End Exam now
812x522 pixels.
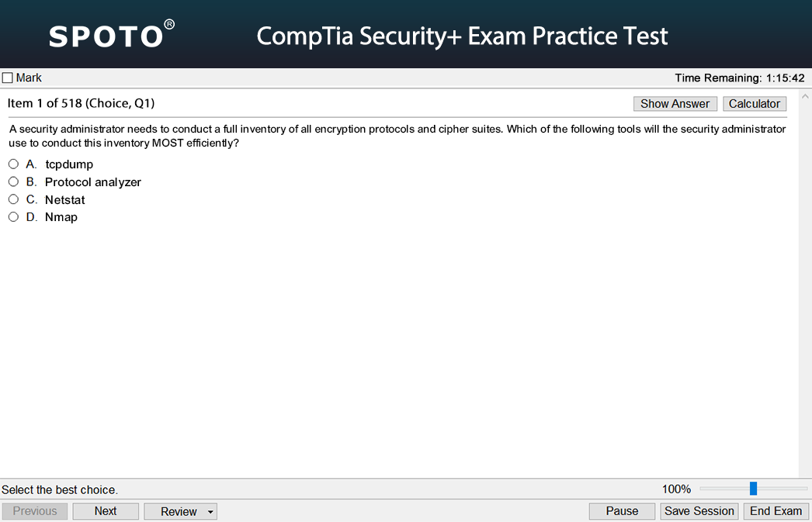click(776, 511)
